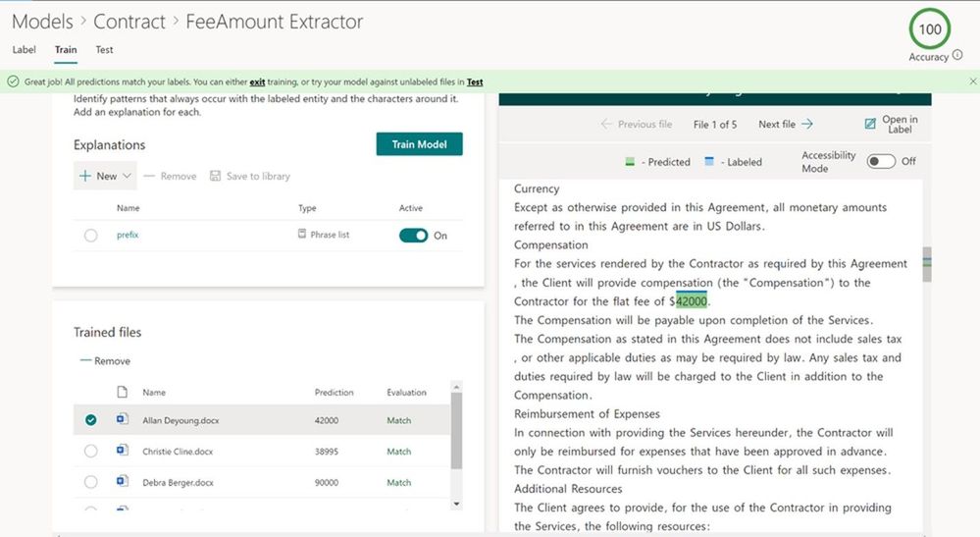Click the Contract breadcrumb
The width and height of the screenshot is (980, 537).
(129, 22)
